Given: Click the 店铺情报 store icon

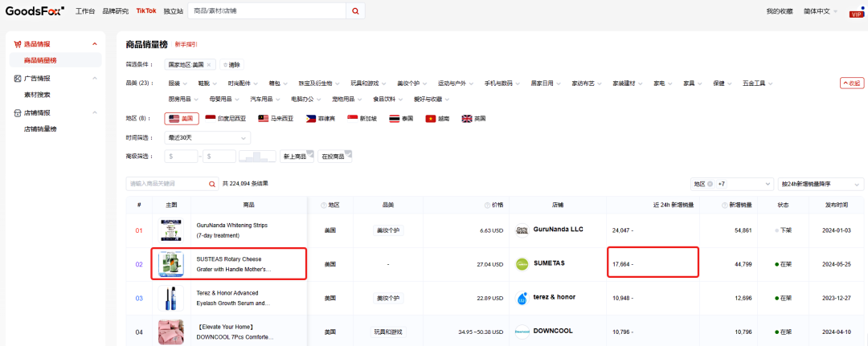Looking at the screenshot, I should tap(17, 112).
